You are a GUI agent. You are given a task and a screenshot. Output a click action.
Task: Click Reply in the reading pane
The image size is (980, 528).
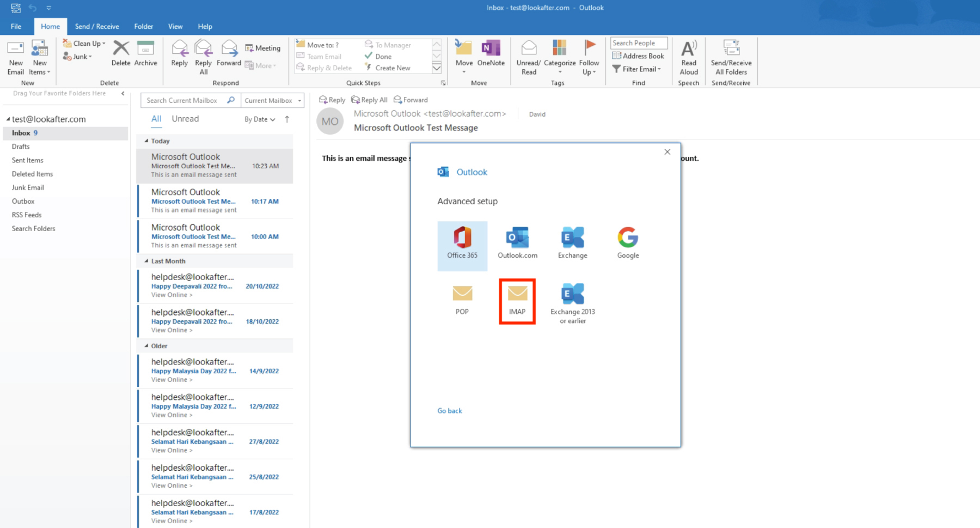[332, 100]
